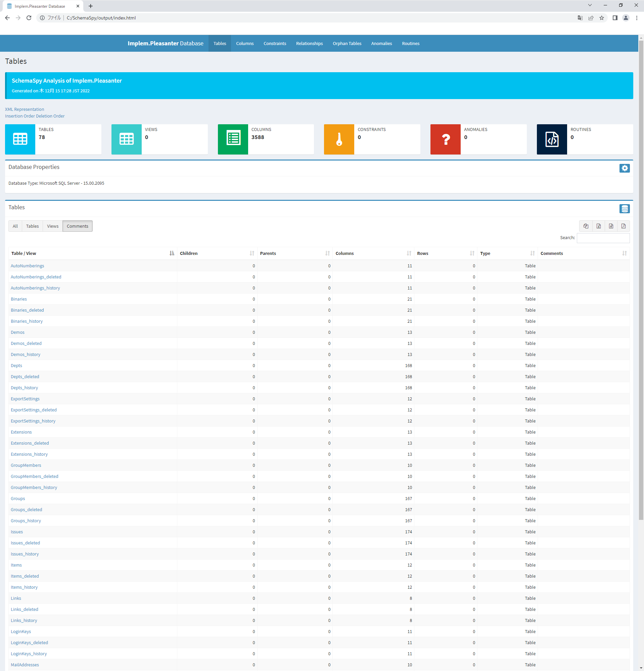The height and width of the screenshot is (671, 644).
Task: Open the Google Translate page icon
Action: [580, 18]
